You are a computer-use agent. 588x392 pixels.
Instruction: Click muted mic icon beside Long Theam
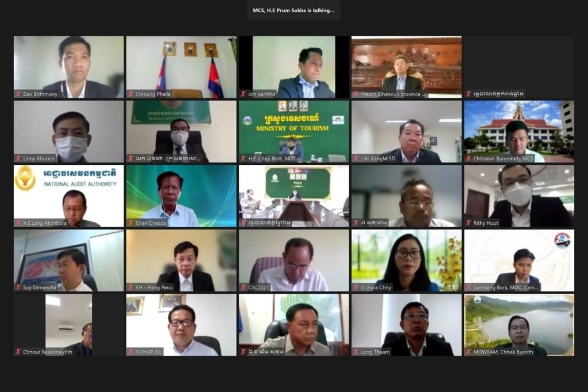pos(355,352)
